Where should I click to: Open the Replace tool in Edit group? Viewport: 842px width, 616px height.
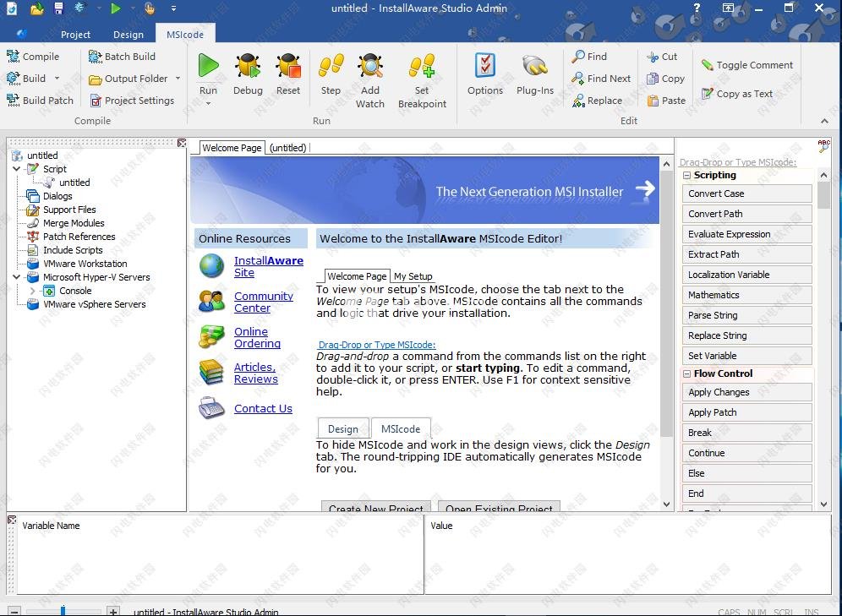click(x=597, y=101)
